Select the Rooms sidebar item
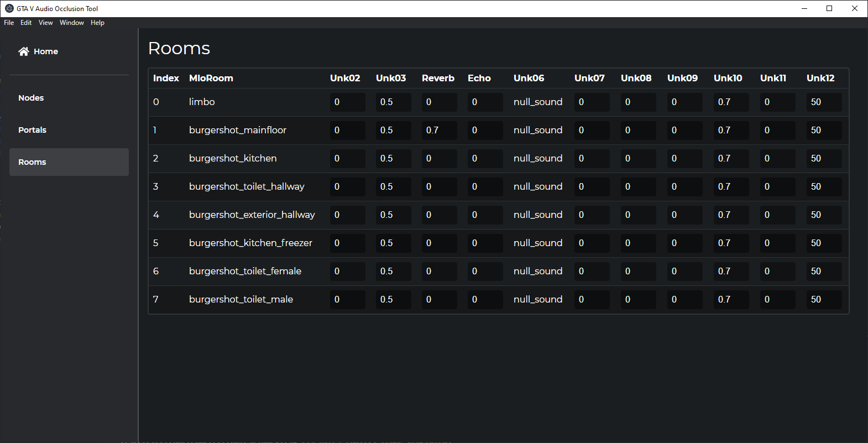The image size is (868, 443). point(69,162)
